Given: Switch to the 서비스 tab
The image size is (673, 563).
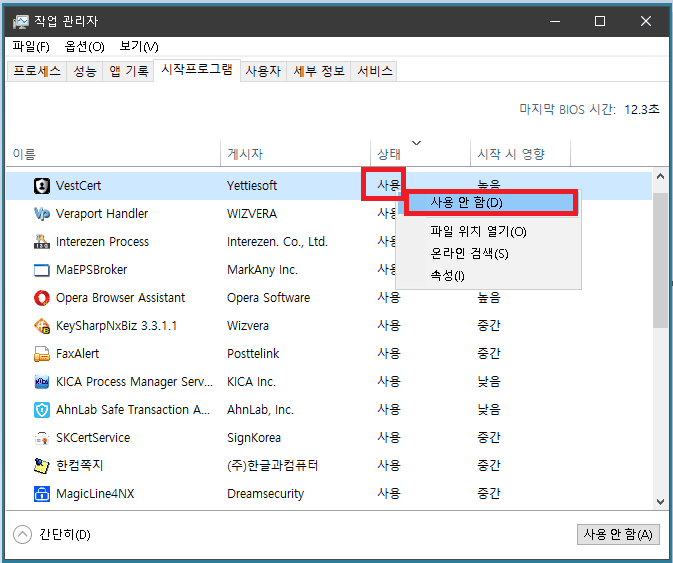Looking at the screenshot, I should (375, 71).
